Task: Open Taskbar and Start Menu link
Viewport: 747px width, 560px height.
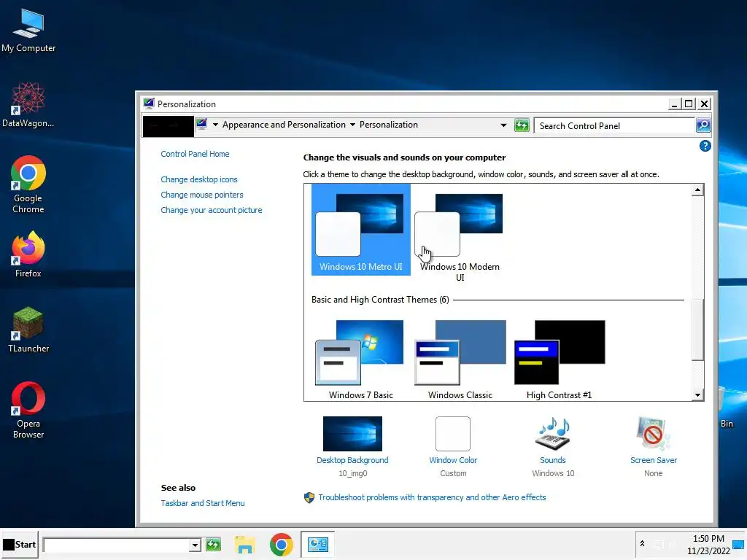Action: (203, 503)
